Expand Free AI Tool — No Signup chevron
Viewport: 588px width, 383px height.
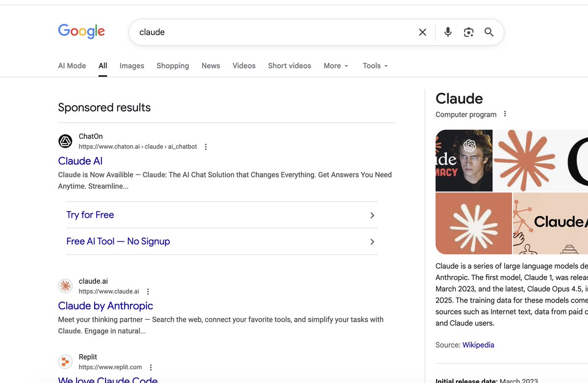point(372,242)
